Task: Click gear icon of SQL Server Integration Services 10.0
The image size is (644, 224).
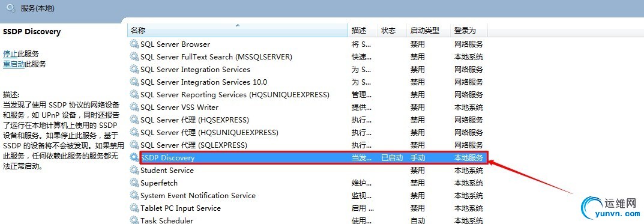Action: [134, 82]
